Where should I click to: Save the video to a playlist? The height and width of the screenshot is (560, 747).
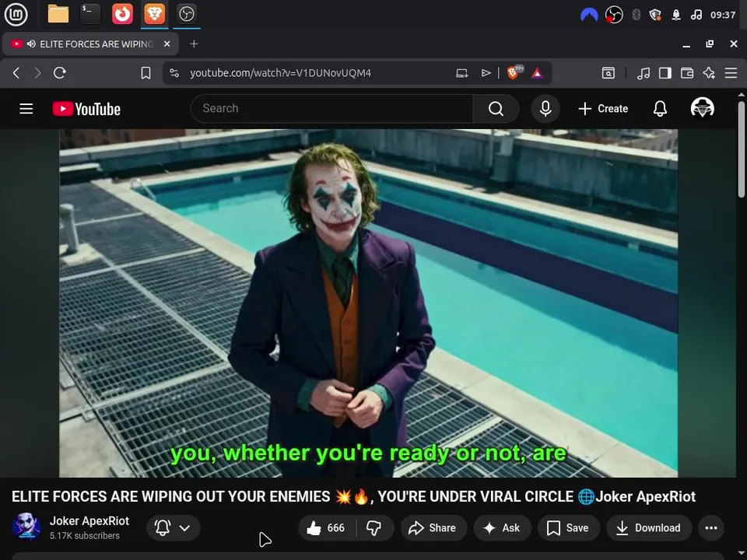pyautogui.click(x=567, y=527)
